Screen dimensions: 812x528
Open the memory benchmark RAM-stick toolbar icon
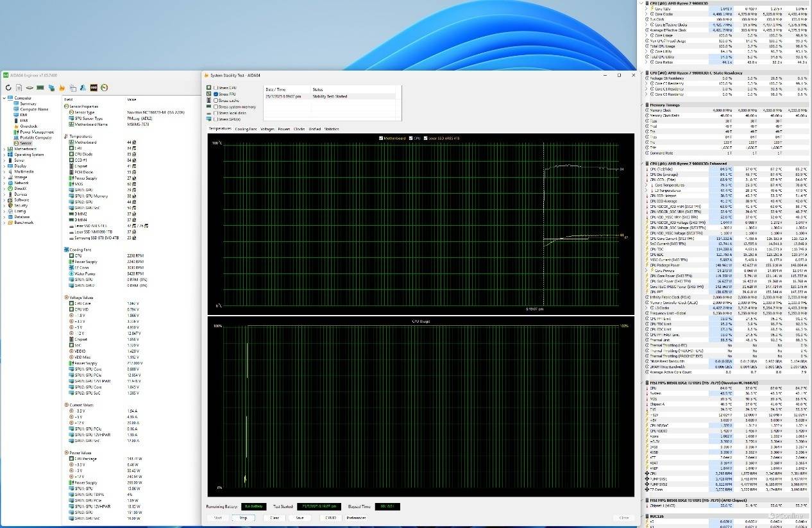[40, 87]
